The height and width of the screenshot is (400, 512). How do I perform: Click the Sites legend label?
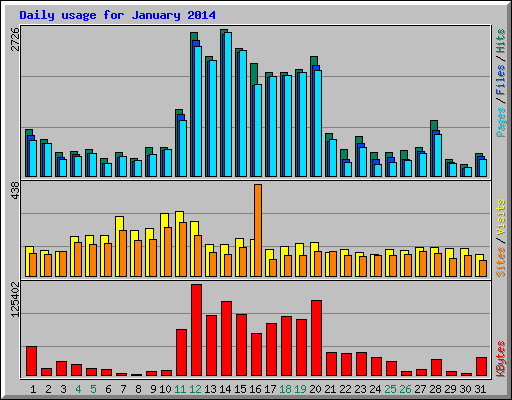501,262
